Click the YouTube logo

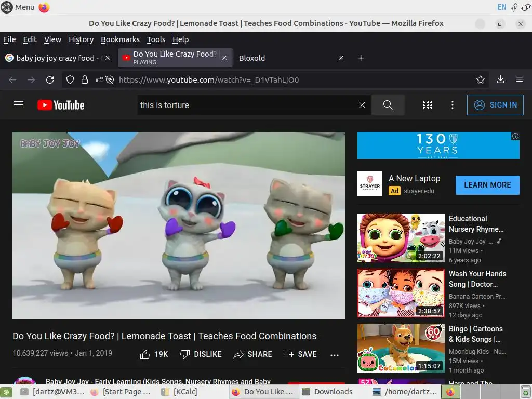[x=61, y=105]
